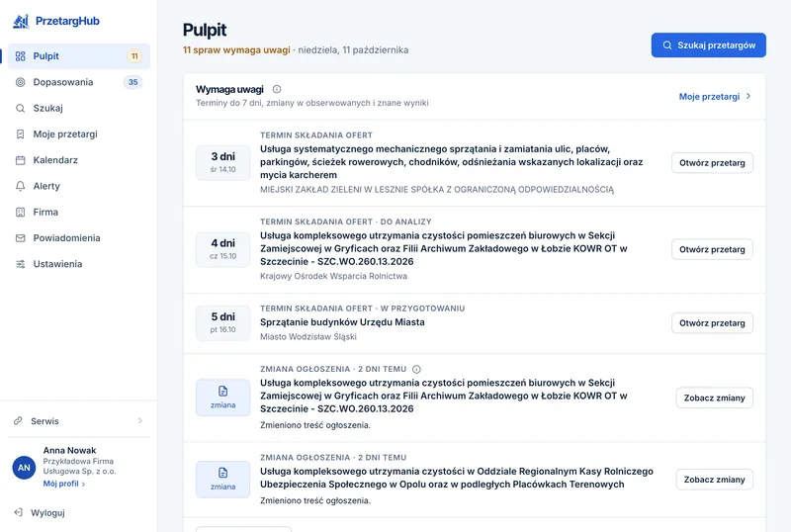Click the zmiana document tile for Gryfice notice
Screen dimensions: 791x532
pyautogui.click(x=223, y=398)
